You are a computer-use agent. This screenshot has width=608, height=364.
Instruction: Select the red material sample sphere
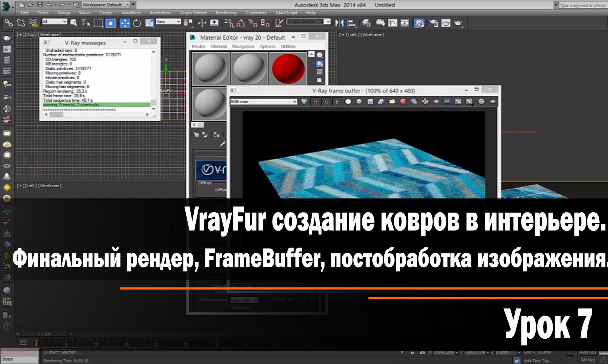click(288, 68)
